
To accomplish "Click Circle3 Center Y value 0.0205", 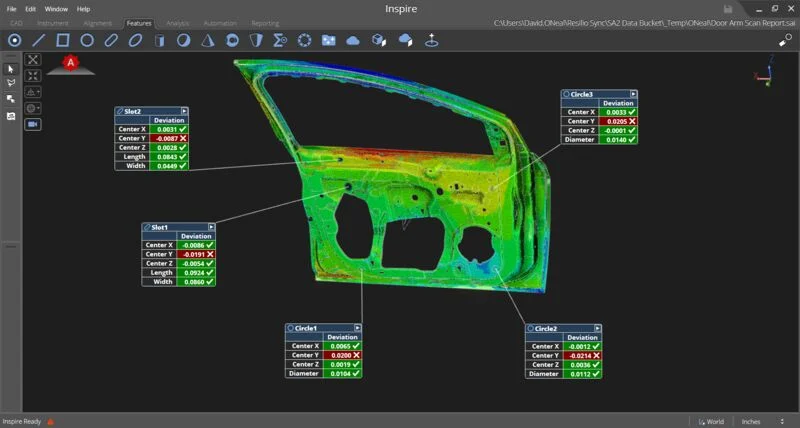I will [618, 121].
